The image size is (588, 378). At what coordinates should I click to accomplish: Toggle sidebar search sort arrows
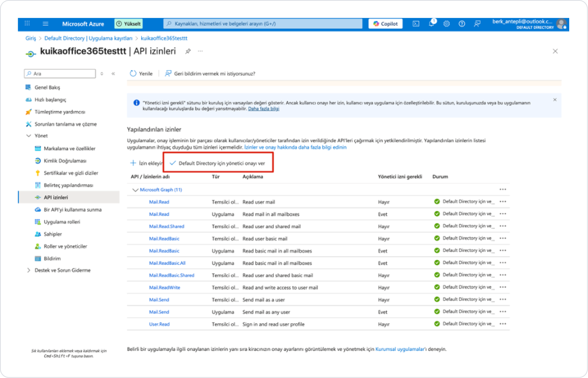point(102,74)
